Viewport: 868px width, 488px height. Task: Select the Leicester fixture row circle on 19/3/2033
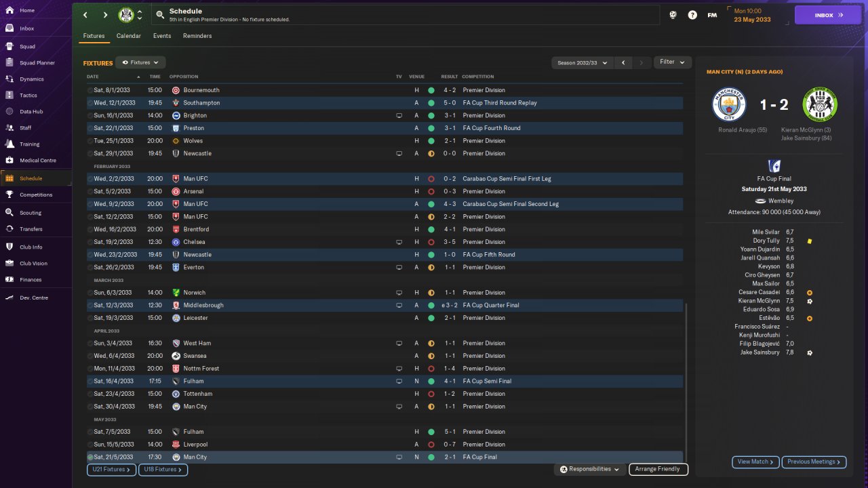click(x=90, y=318)
